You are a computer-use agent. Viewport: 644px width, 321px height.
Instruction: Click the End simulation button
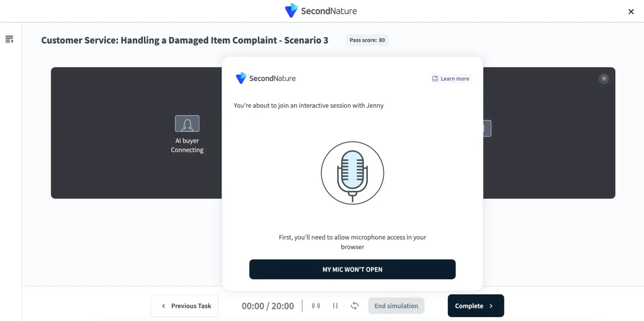point(396,306)
